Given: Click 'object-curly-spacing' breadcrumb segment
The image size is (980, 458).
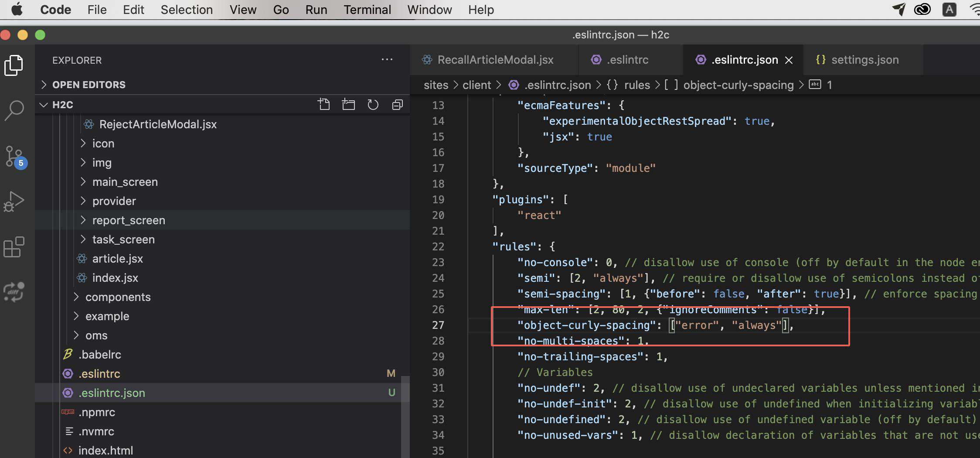Looking at the screenshot, I should pos(738,85).
